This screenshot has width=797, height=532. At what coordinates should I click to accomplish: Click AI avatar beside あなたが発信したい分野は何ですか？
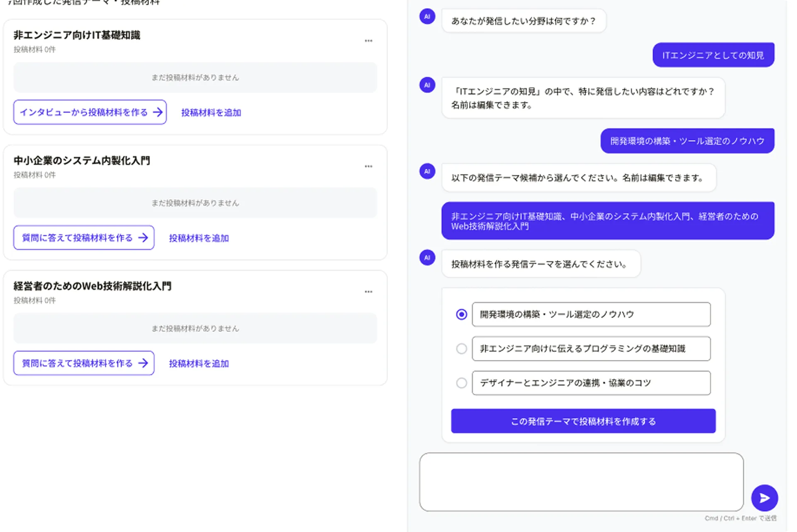tap(427, 17)
